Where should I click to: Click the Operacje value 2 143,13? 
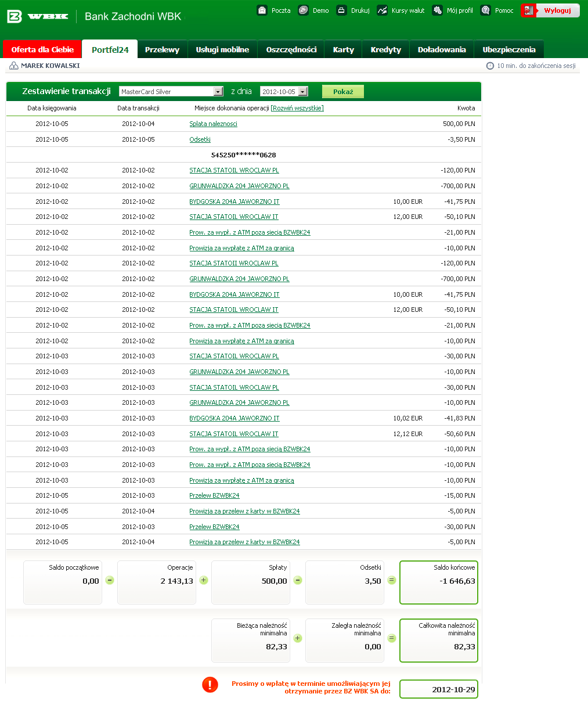(x=177, y=581)
